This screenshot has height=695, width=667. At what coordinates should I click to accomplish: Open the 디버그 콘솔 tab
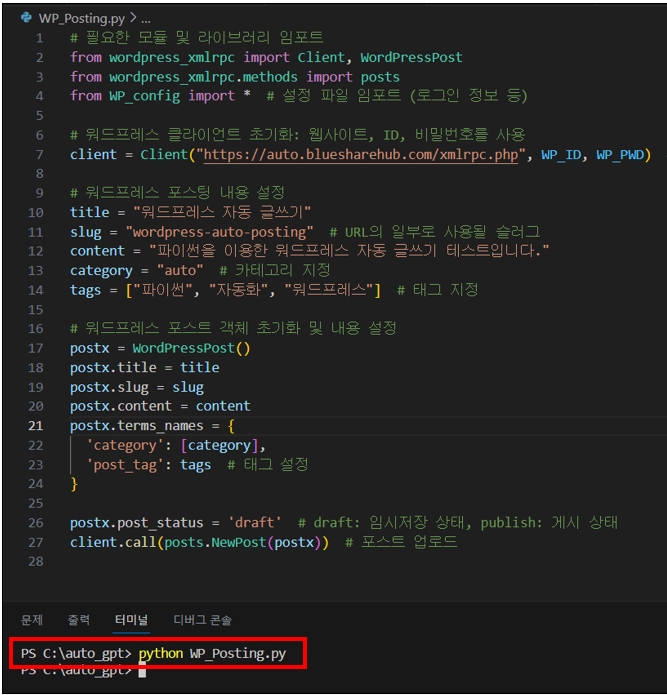203,620
